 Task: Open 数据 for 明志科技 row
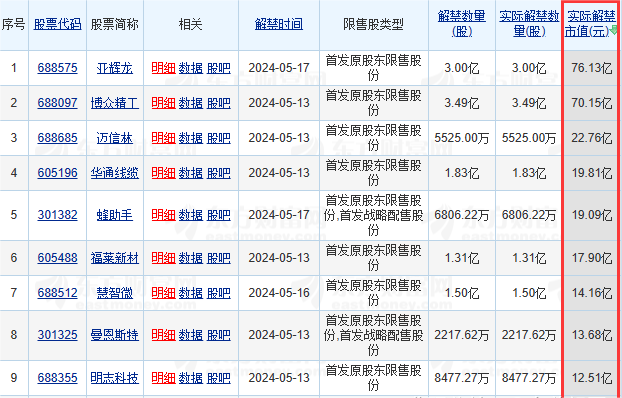191,378
